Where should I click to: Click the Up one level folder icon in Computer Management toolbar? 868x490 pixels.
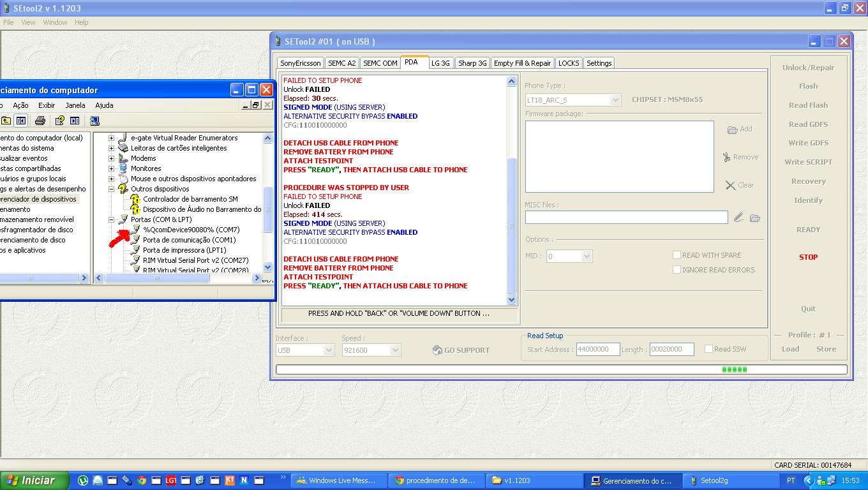coord(6,121)
